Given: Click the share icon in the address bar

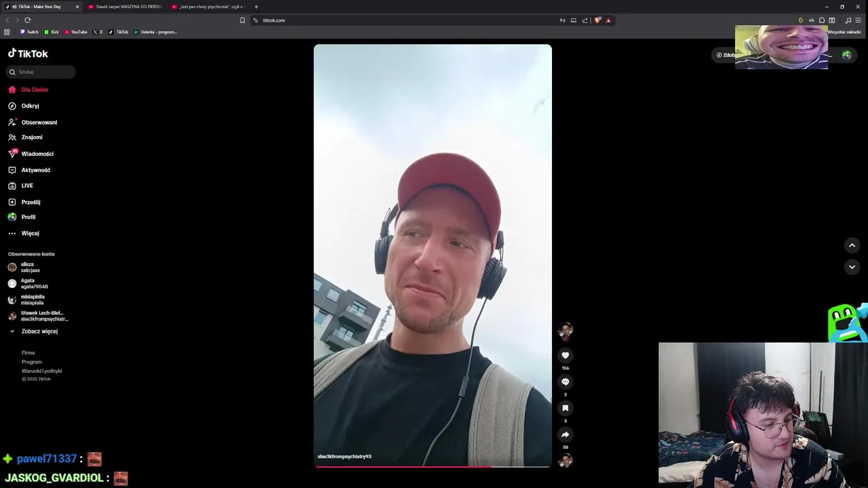Looking at the screenshot, I should click(585, 20).
